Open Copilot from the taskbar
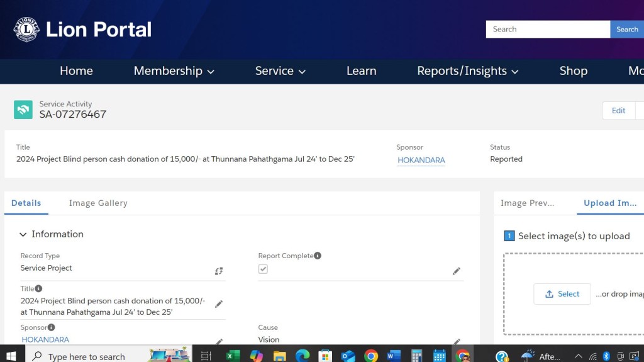The image size is (644, 362). pyautogui.click(x=257, y=356)
